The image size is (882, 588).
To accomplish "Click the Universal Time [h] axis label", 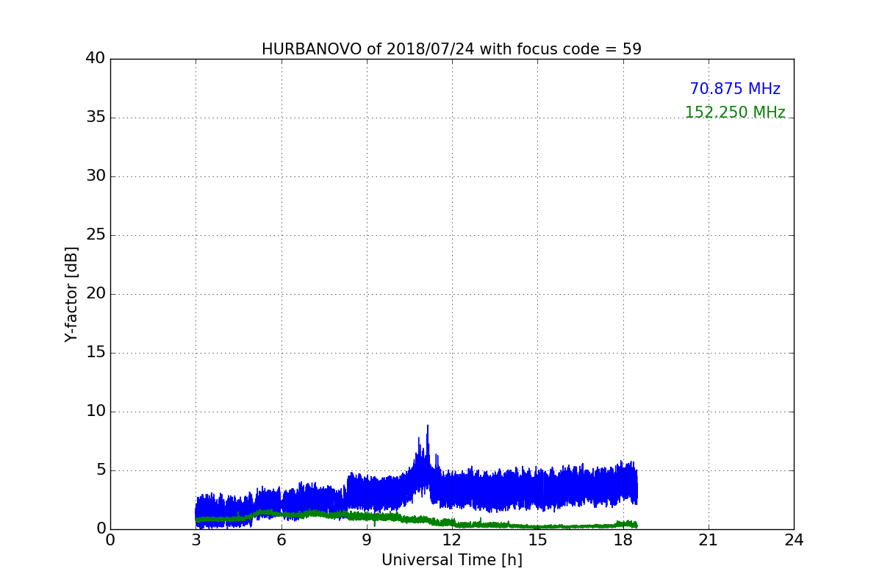I will tap(451, 560).
